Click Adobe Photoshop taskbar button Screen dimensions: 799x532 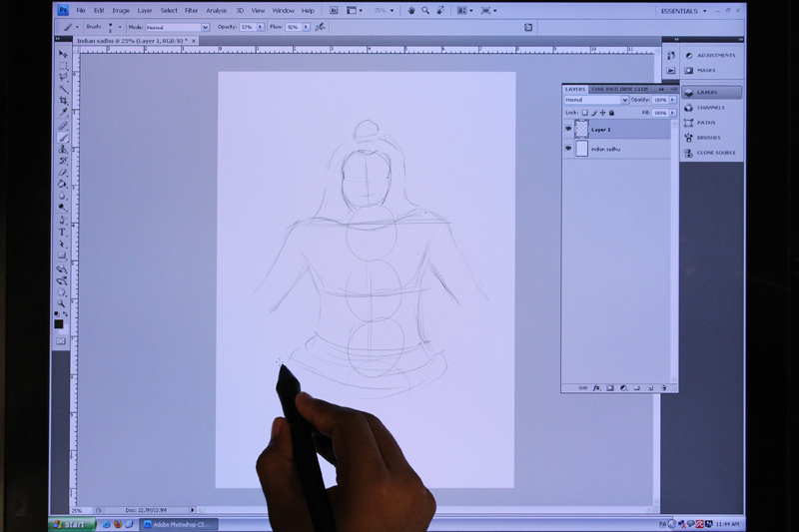(x=180, y=523)
